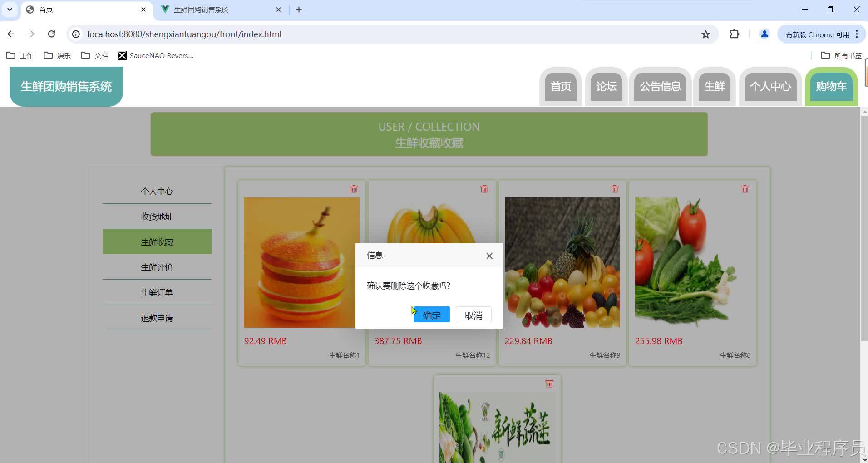Screen dimensions: 868x463
Task: Open SauceNAO Reverse bookmark
Action: tap(156, 55)
